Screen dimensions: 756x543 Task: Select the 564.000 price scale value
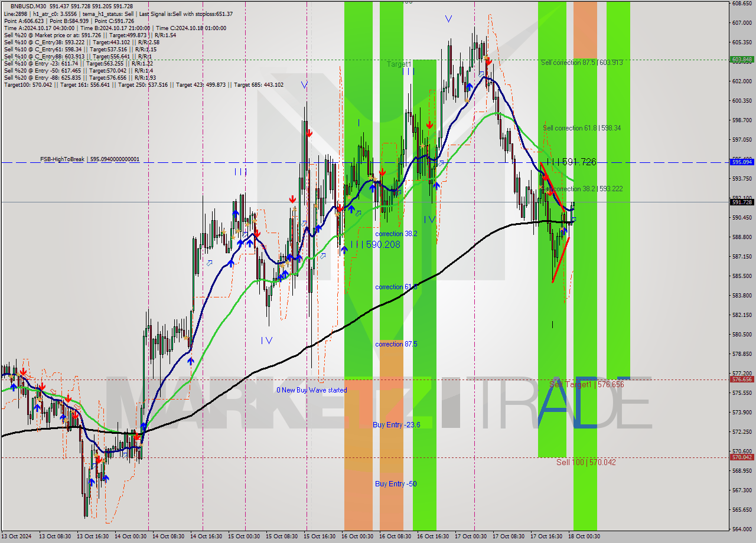point(741,529)
